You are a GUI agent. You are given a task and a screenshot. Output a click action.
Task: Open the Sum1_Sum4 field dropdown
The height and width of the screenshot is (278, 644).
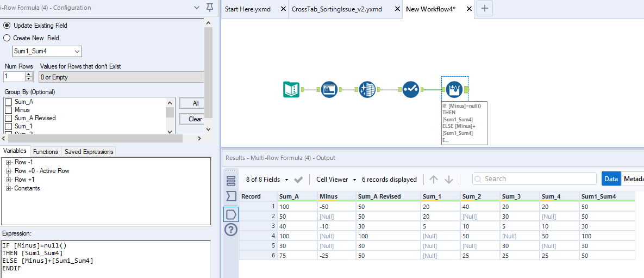[x=77, y=51]
